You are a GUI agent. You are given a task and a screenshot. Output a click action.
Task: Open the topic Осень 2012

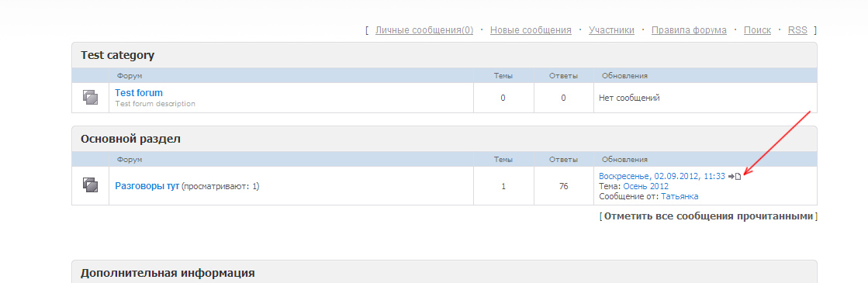coord(646,186)
